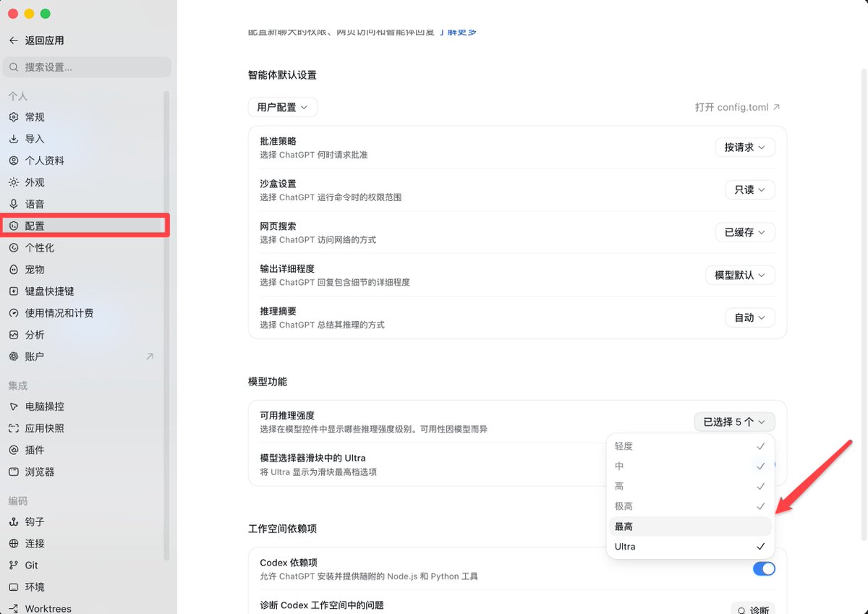
Task: Open the 电脑操控 integration page
Action: (x=83, y=406)
